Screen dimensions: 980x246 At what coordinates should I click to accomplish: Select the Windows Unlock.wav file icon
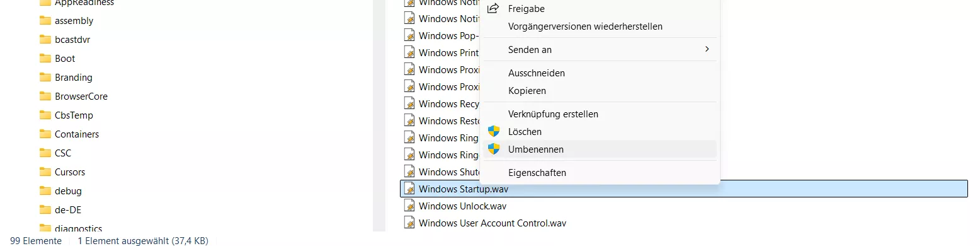click(409, 206)
